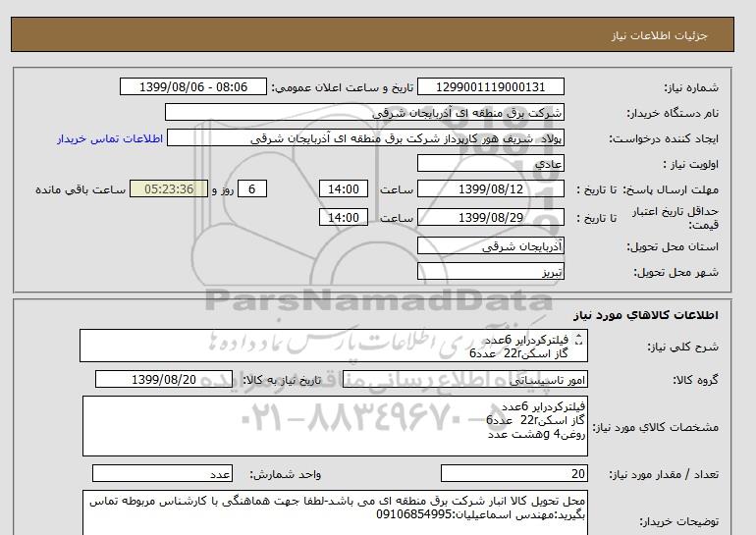
Task: Click the label استان محل تحویل
Action: click(673, 246)
